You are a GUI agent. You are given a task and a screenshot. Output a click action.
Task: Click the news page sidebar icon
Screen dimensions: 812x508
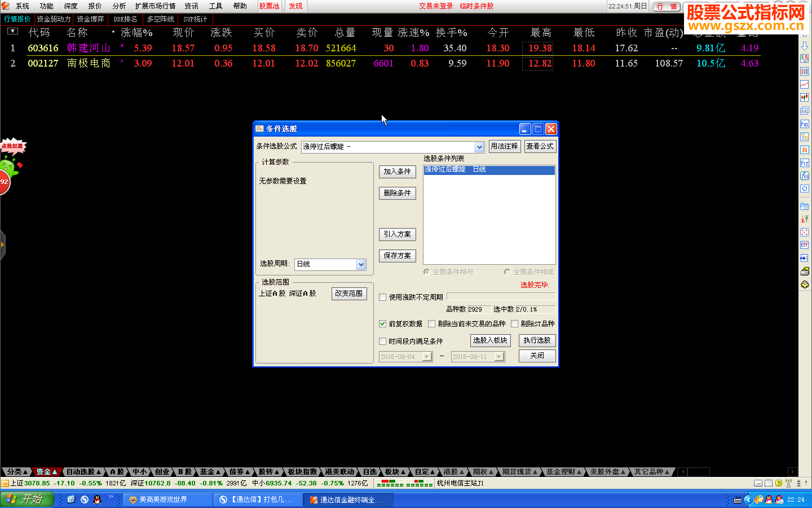click(805, 111)
